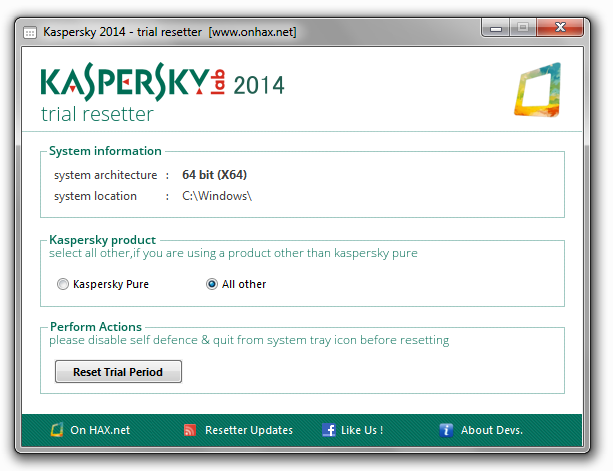Click the 'System information' group heading
Screen dimensions: 613x471
point(105,151)
